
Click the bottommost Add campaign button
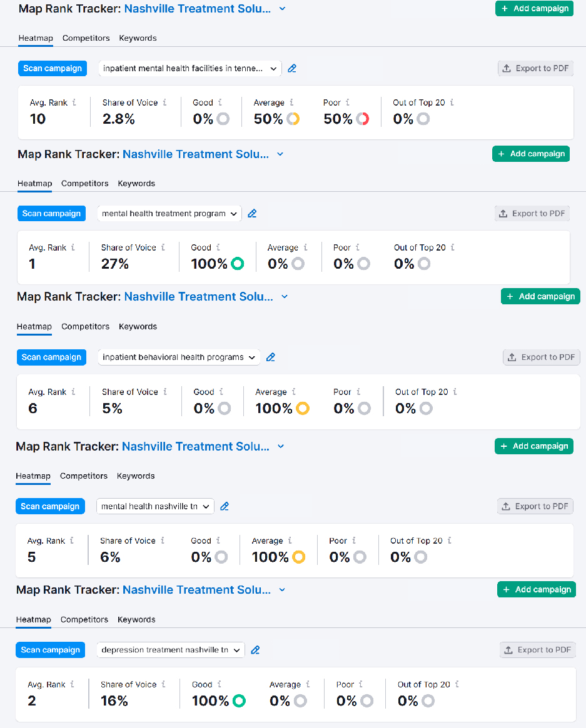pos(537,590)
